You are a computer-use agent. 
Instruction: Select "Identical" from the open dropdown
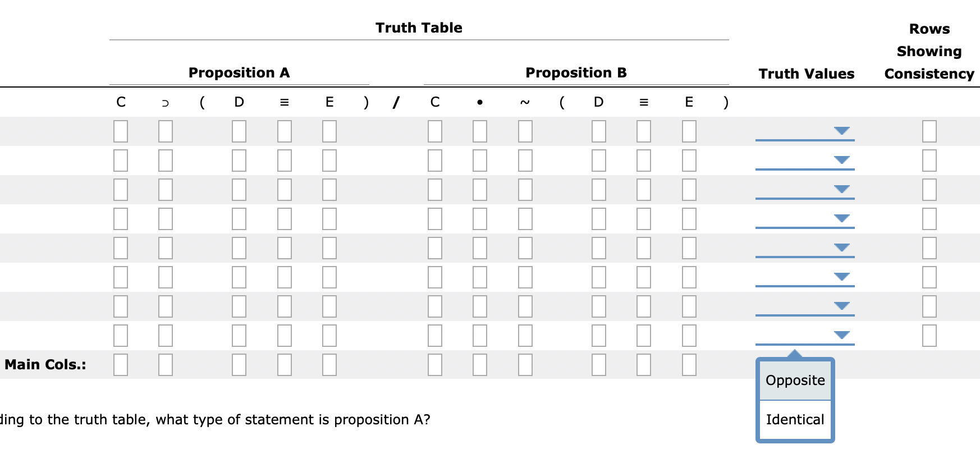(794, 419)
